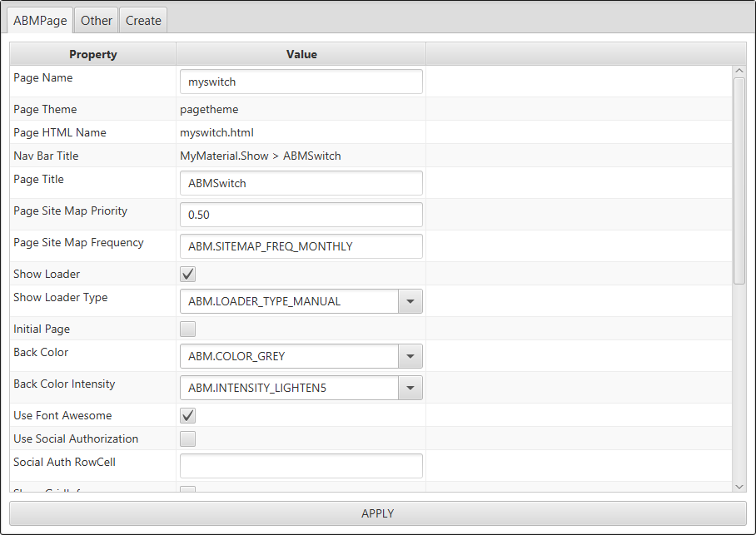The image size is (756, 535).
Task: Uncheck the Show Loader checkbox
Action: pyautogui.click(x=188, y=275)
